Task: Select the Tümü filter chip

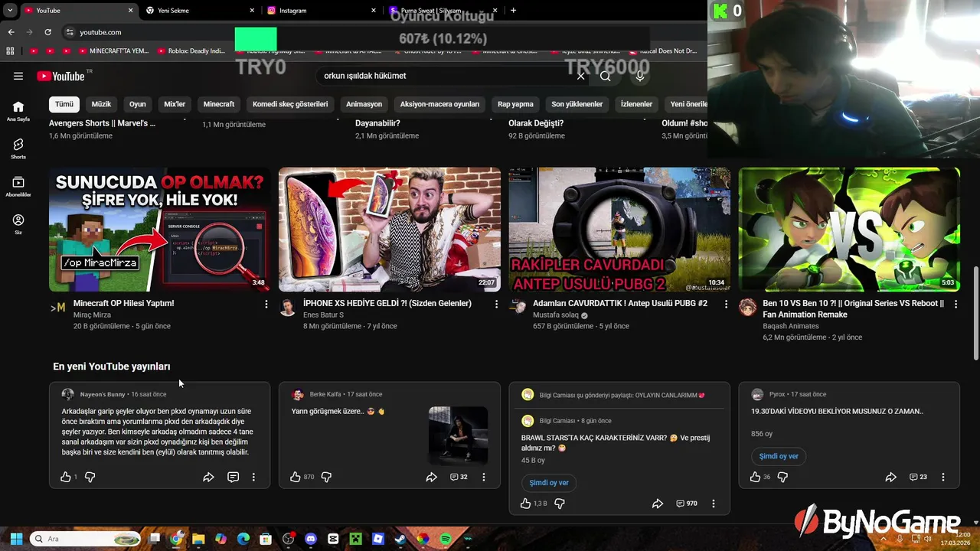Action: (64, 104)
